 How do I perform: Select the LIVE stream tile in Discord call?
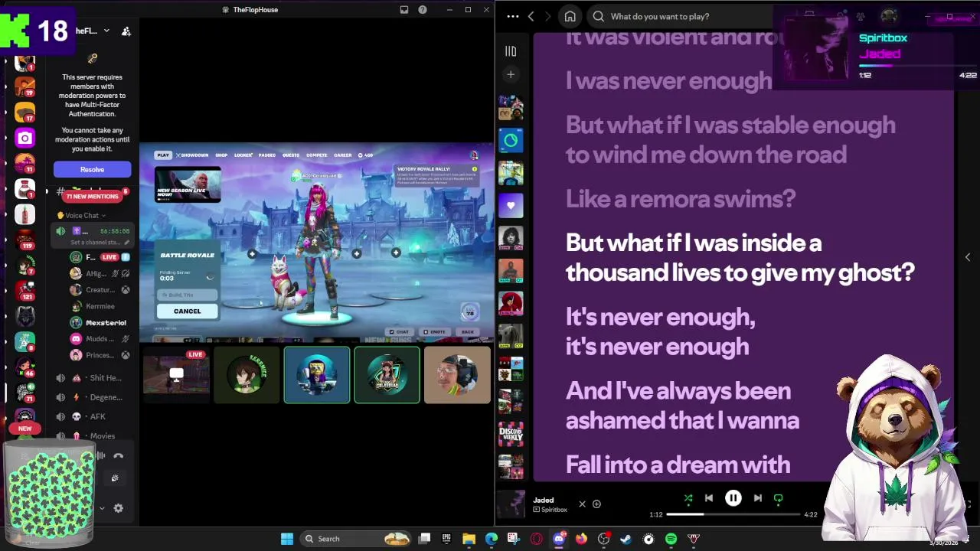pyautogui.click(x=176, y=375)
